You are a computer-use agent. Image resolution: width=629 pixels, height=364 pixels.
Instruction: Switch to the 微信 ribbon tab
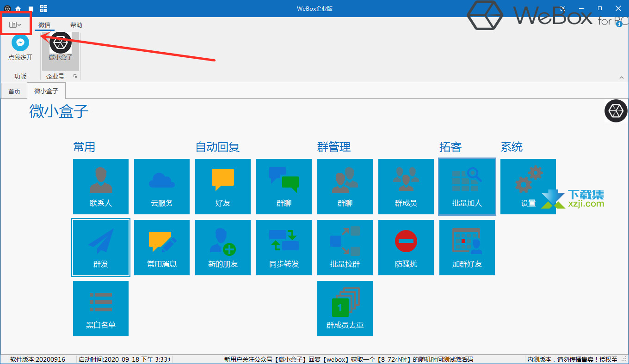click(44, 25)
